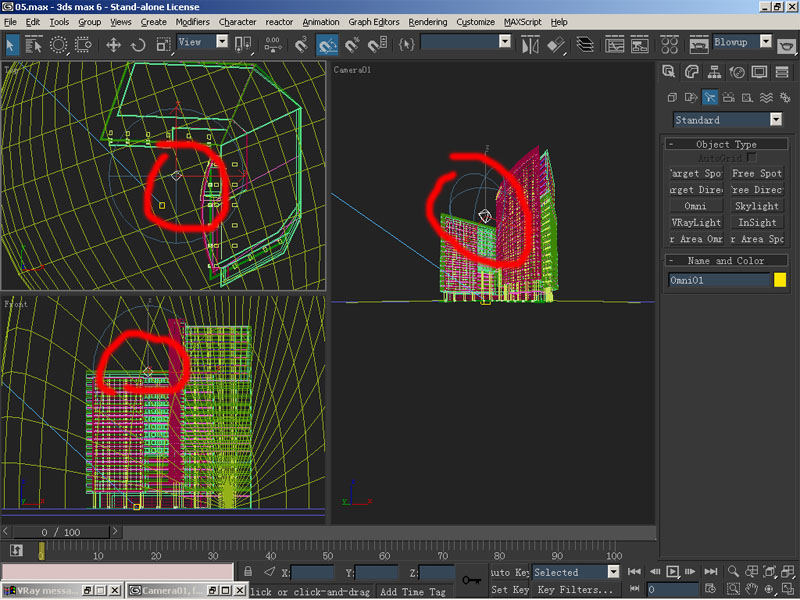The width and height of the screenshot is (800, 600).
Task: Open the Cameras category in Create panel
Action: (x=728, y=97)
